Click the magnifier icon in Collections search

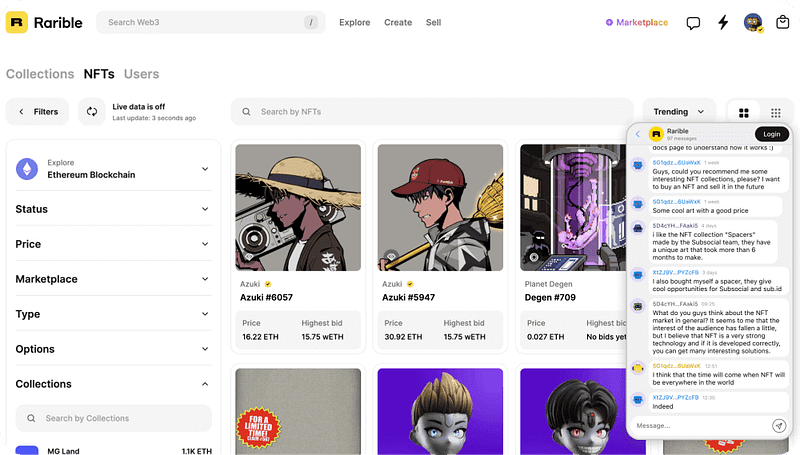click(31, 418)
